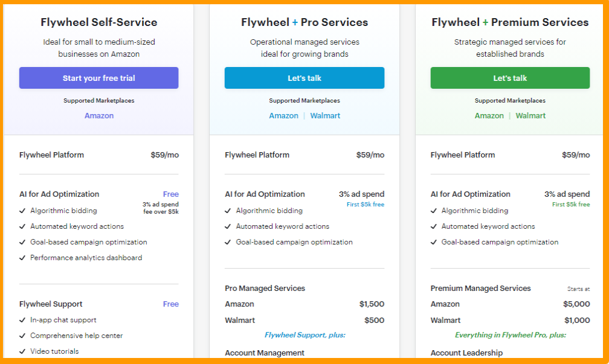Click Start your free trial
Screen dimensions: 609x364
pyautogui.click(x=98, y=78)
